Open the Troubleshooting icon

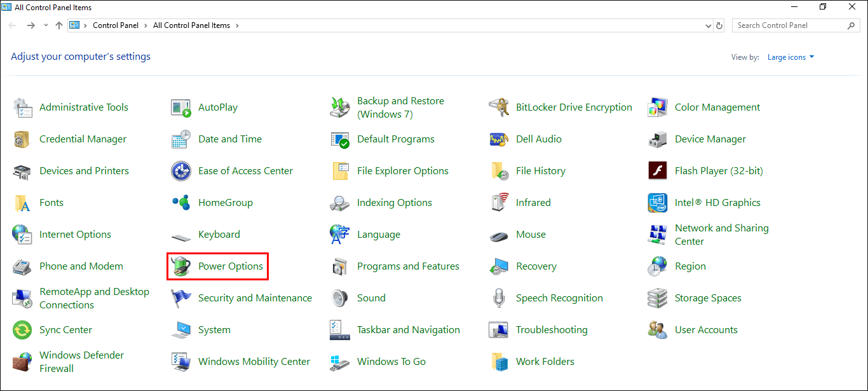[499, 330]
